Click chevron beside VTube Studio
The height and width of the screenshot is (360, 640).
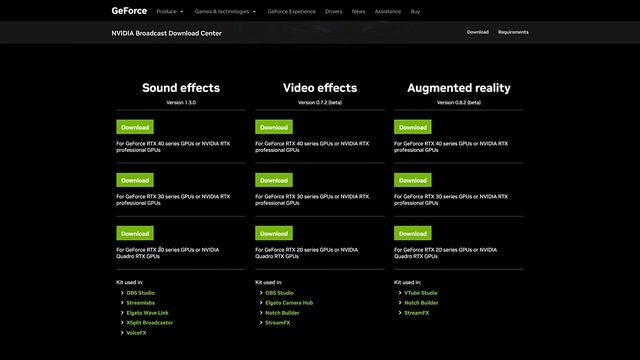(x=400, y=293)
